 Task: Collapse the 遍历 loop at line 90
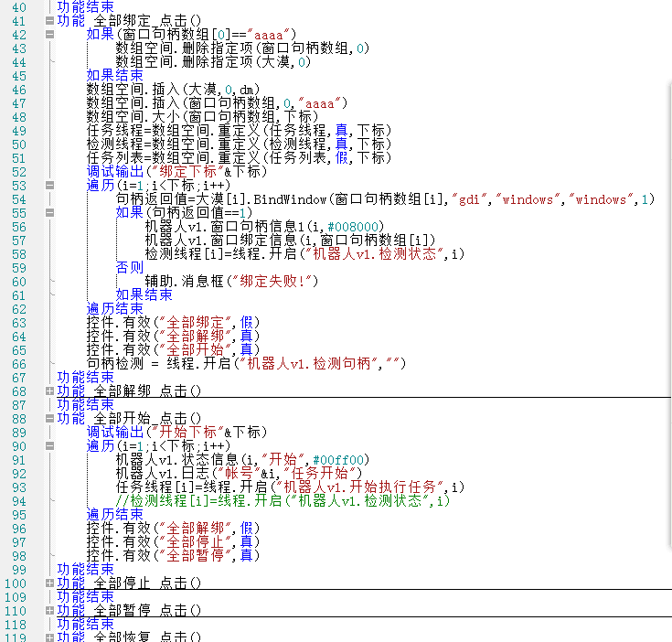coord(49,445)
